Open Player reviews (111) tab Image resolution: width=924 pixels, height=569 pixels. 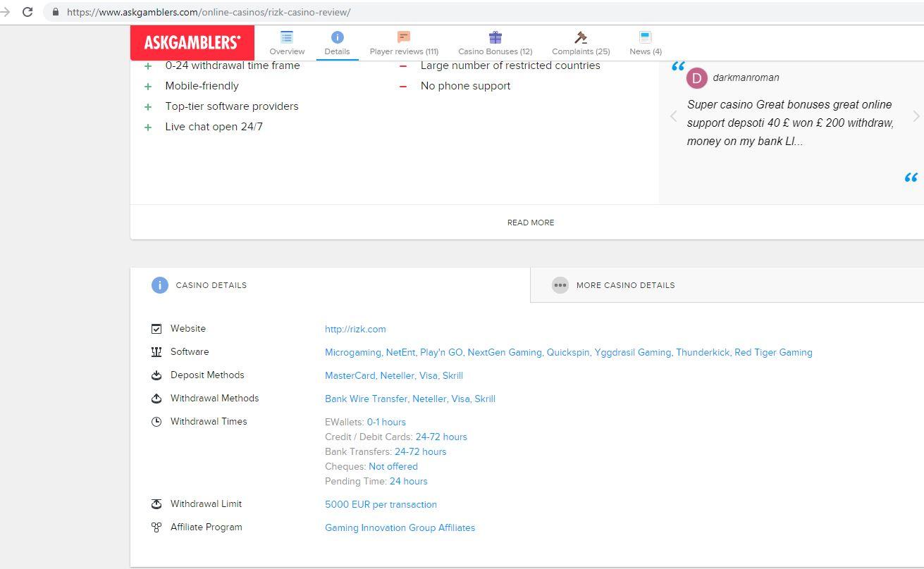click(x=404, y=51)
